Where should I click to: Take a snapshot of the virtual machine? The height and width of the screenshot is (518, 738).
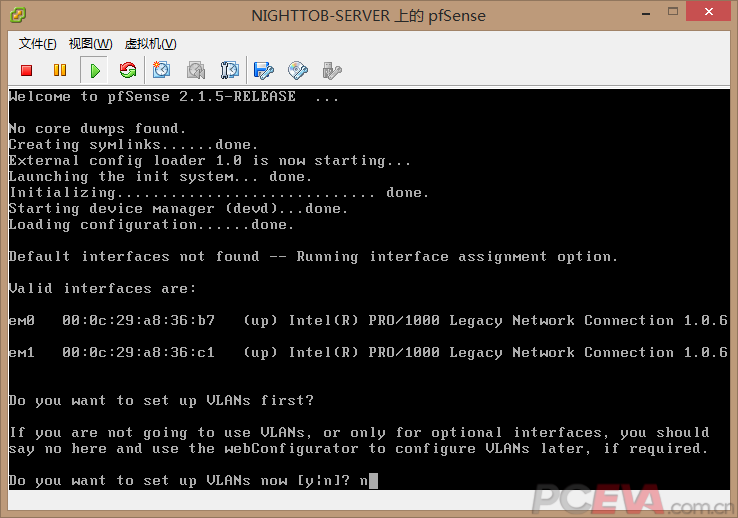tap(162, 70)
